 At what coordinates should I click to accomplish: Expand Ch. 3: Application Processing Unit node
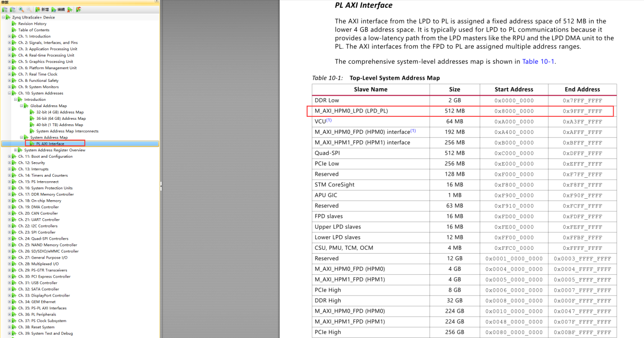click(x=9, y=49)
